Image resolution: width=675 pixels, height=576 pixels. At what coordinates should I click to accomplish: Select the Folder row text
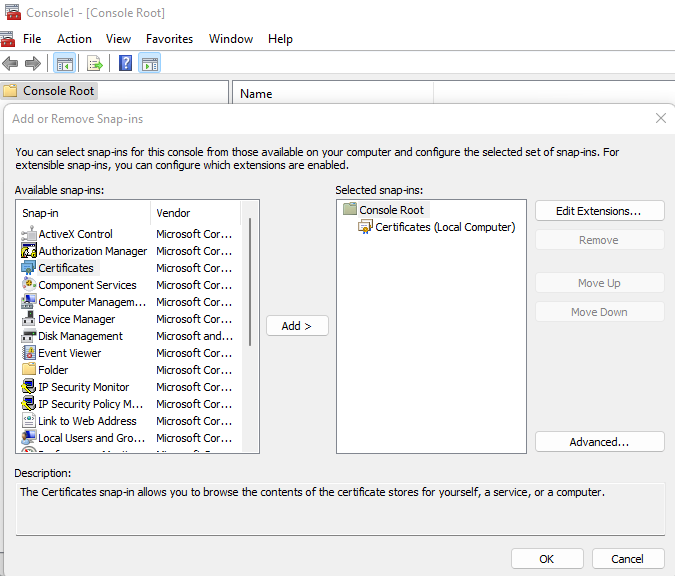tap(53, 369)
